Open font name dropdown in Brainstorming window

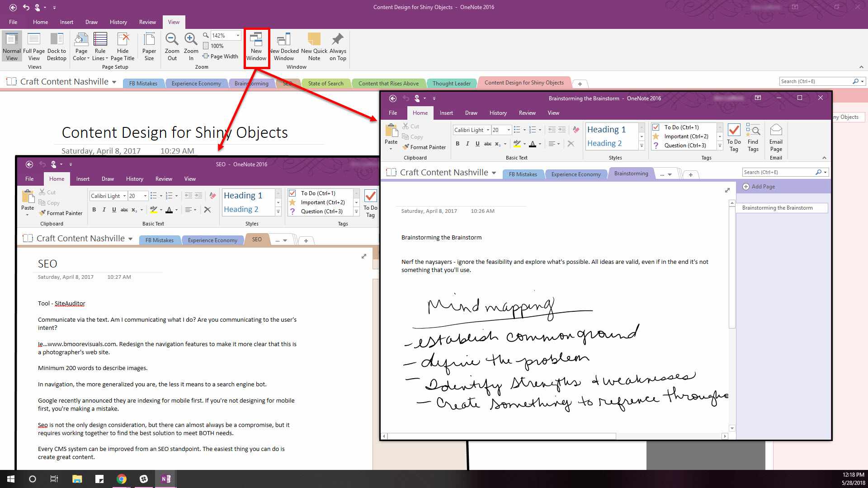pos(488,130)
